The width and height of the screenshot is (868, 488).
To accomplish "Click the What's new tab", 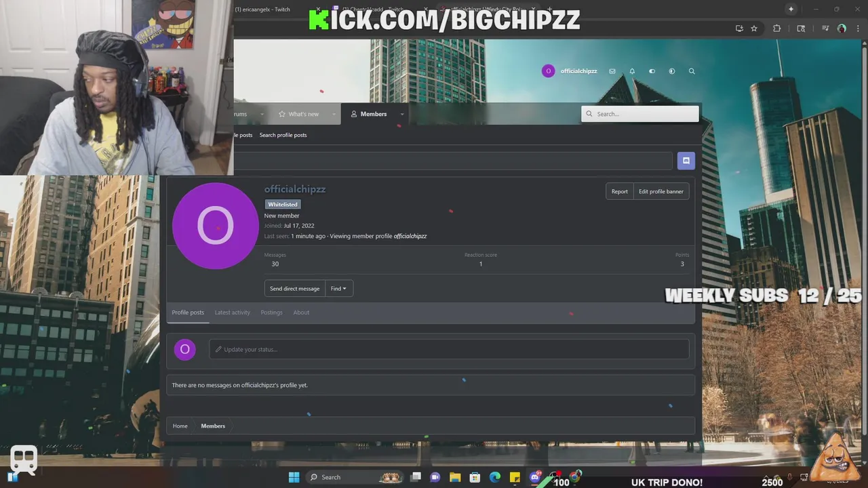I will tap(298, 114).
